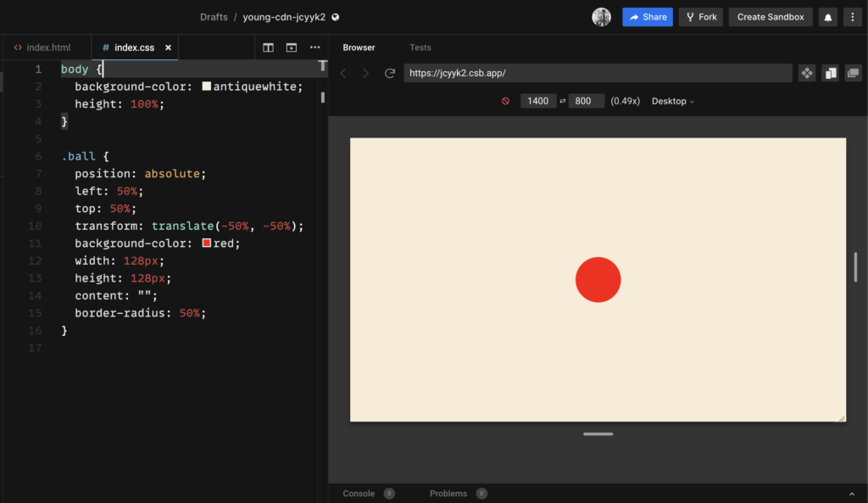Disable the responsive preview mode
This screenshot has width=868, height=503.
click(505, 101)
